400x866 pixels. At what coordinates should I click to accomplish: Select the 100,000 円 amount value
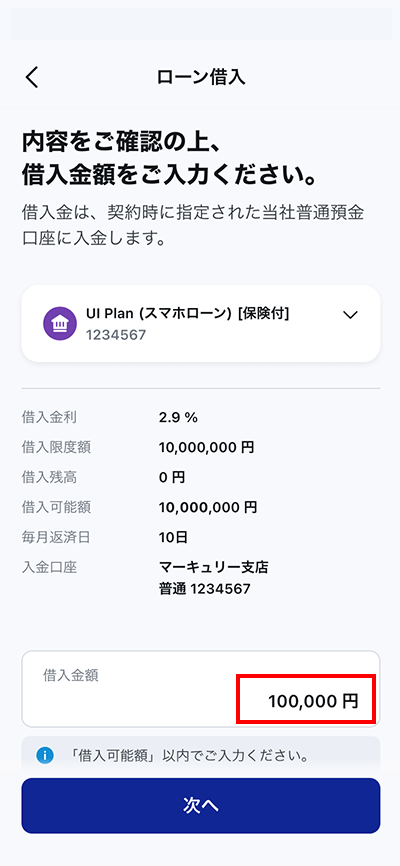coord(313,701)
